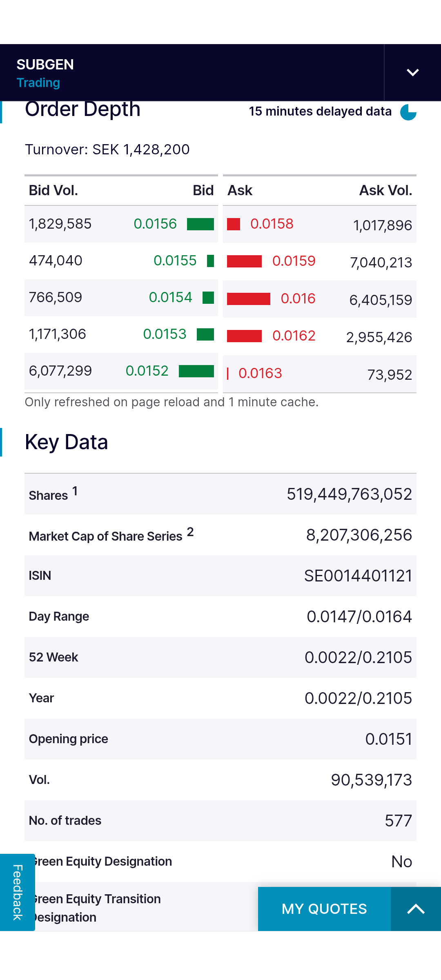This screenshot has width=441, height=980.
Task: Click footnote 2 next to Market Cap
Action: (x=190, y=532)
